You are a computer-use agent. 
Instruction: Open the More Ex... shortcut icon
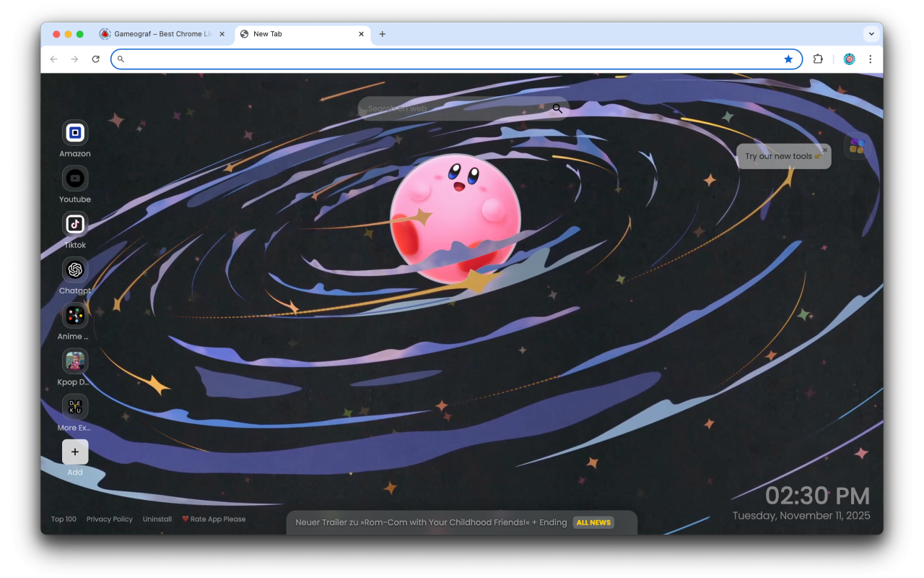coord(75,407)
